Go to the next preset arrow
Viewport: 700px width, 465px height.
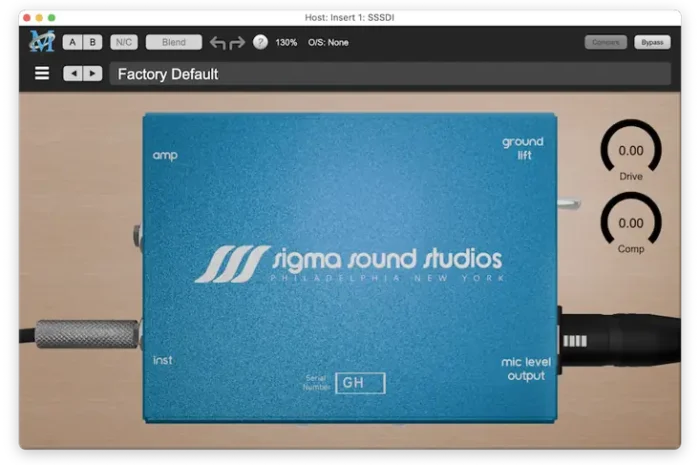[x=92, y=73]
